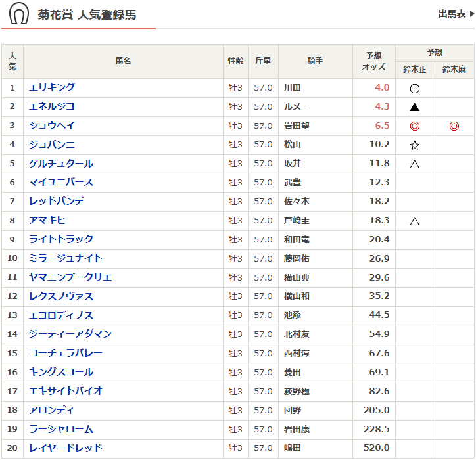Select the 鈴木麻 predictor column header
Viewport: 476px width, 460px height.
coord(454,70)
